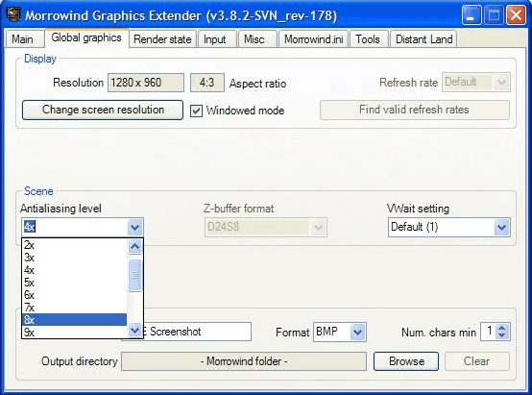Choose 9x antialiasing level
The image size is (532, 395).
point(74,333)
